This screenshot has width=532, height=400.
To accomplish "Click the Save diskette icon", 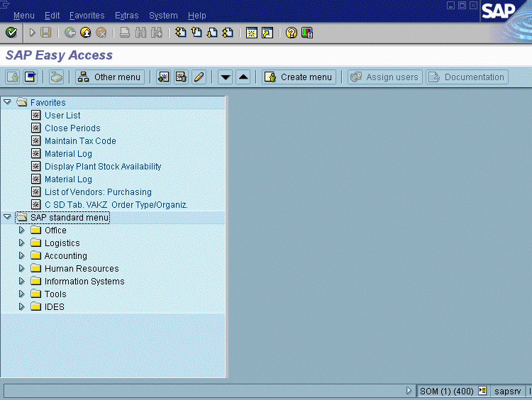I will coord(46,33).
